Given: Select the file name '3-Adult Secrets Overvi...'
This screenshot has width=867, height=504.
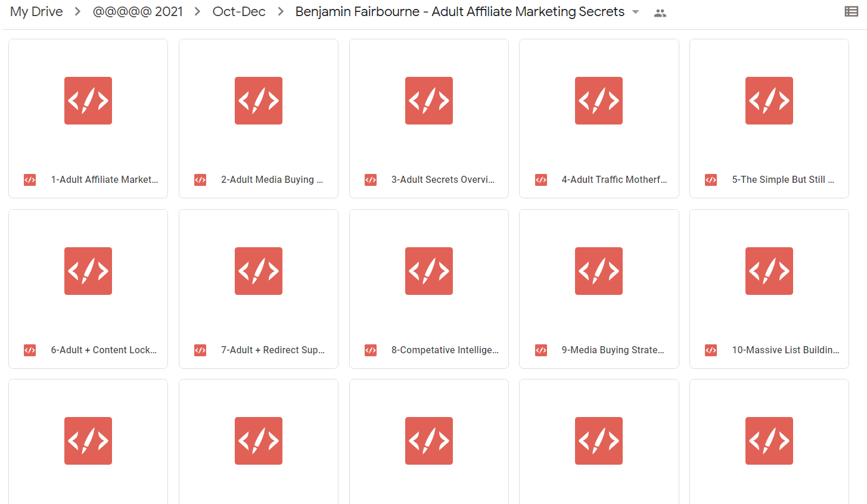Looking at the screenshot, I should pos(443,179).
